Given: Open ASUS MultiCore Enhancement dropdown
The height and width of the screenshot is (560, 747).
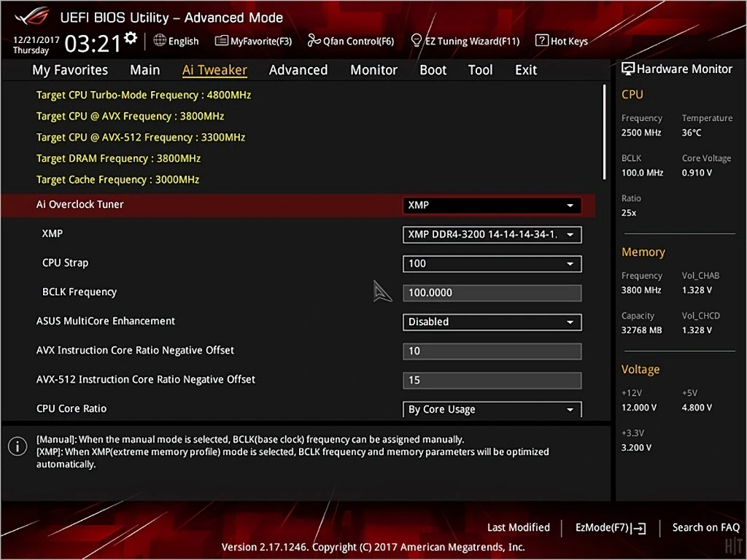Looking at the screenshot, I should pos(492,322).
